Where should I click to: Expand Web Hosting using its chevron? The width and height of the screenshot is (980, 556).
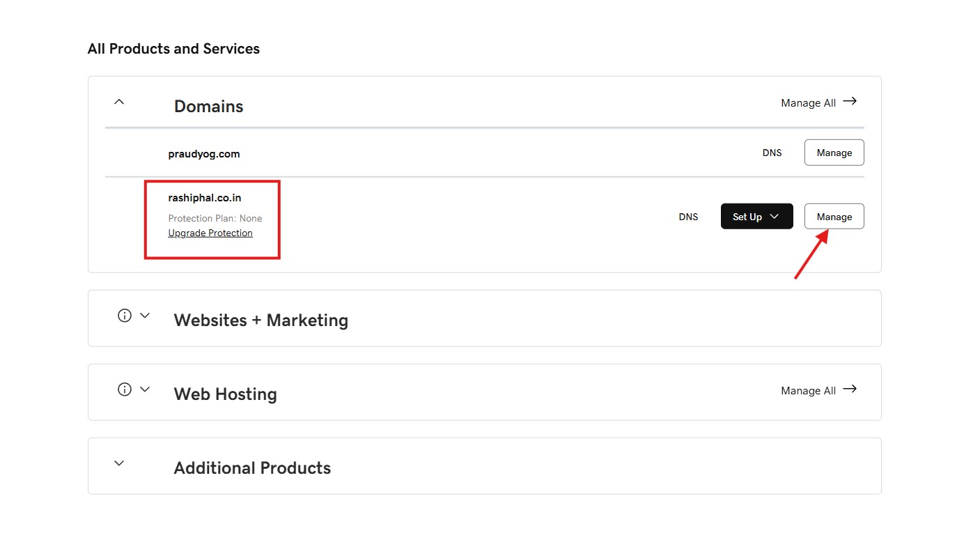[x=145, y=389]
